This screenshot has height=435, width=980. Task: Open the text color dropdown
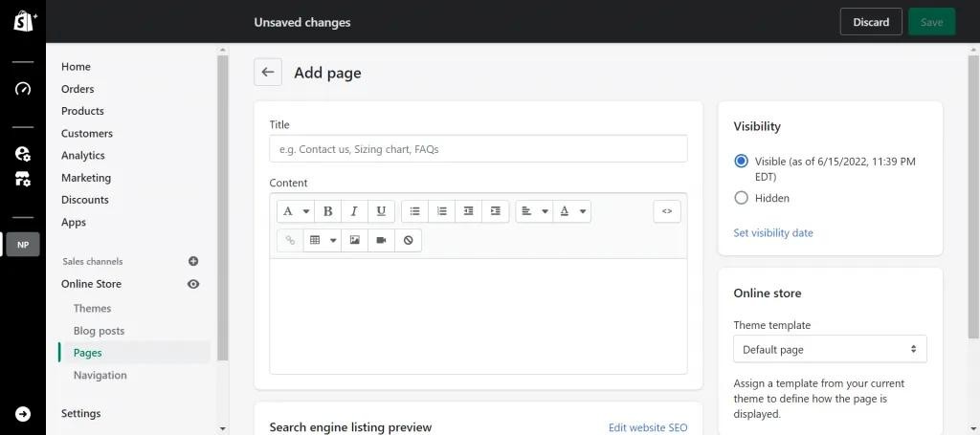click(x=572, y=211)
